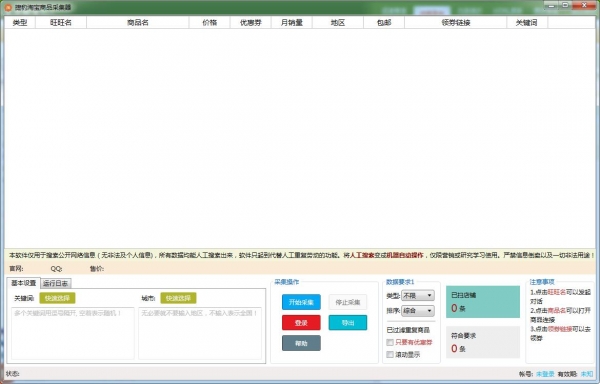Click the 已过滤重复商品 text
Screen dimensions: 600x384
408,330
